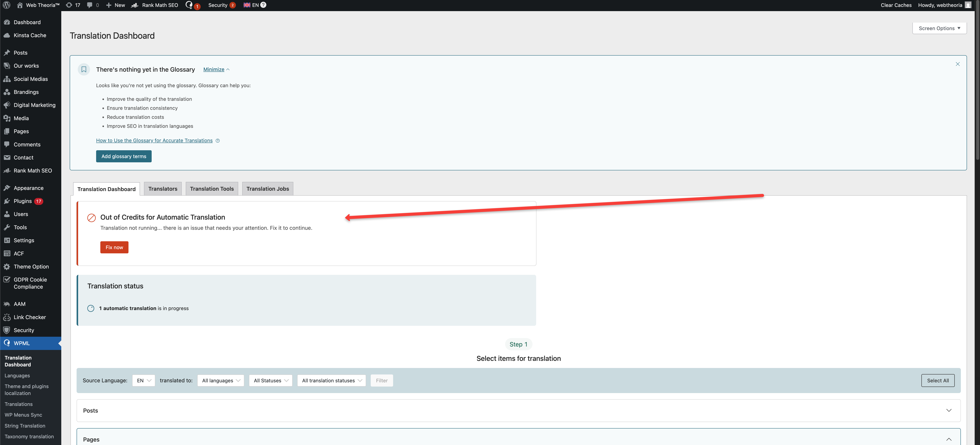Open the Source Language EN dropdown
This screenshot has width=980, height=445.
click(x=143, y=380)
